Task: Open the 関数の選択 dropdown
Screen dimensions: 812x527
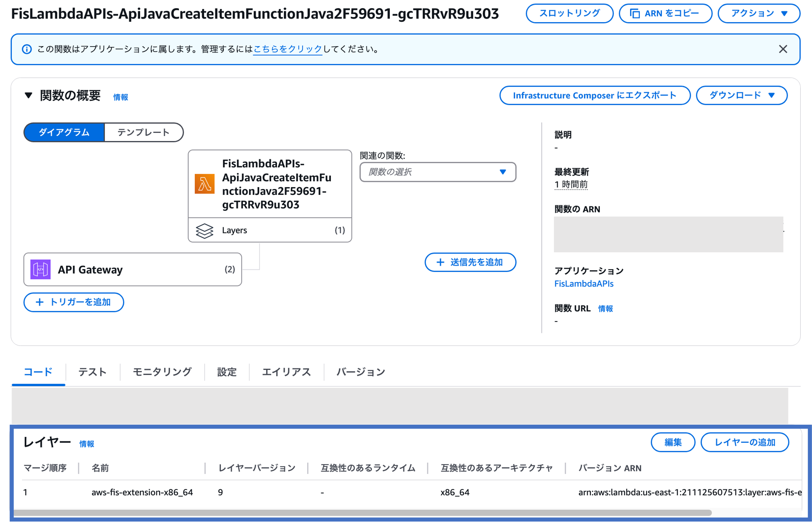Action: coord(437,172)
